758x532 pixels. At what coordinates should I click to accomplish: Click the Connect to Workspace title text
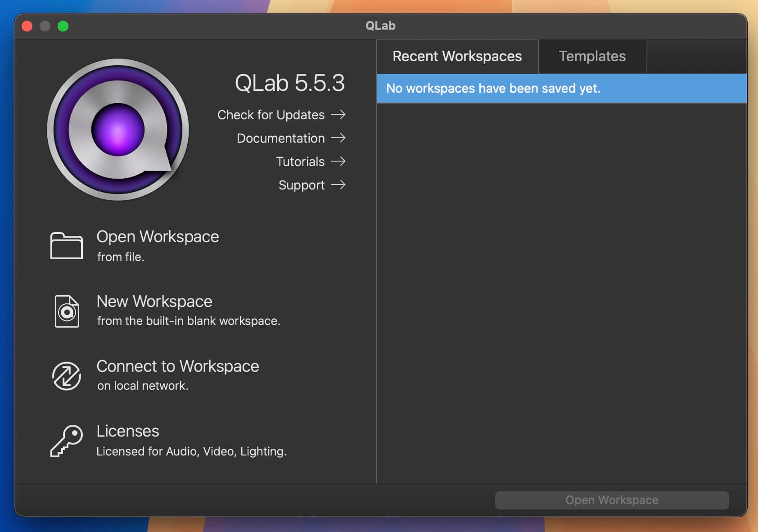[x=178, y=366]
